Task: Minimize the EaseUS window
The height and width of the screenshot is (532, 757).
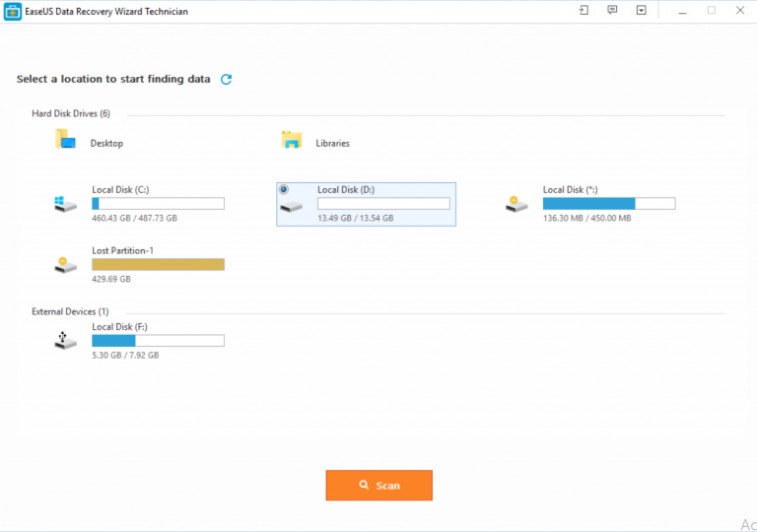Action: (682, 11)
